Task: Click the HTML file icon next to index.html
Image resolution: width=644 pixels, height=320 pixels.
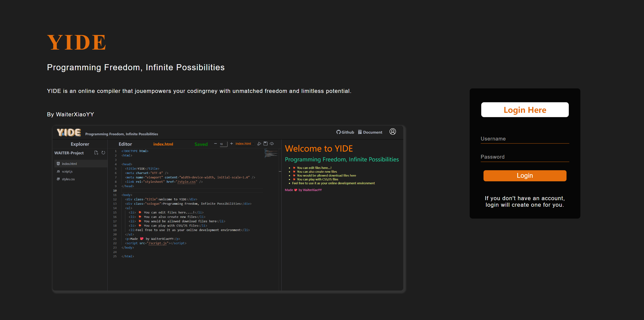Action: pyautogui.click(x=58, y=164)
